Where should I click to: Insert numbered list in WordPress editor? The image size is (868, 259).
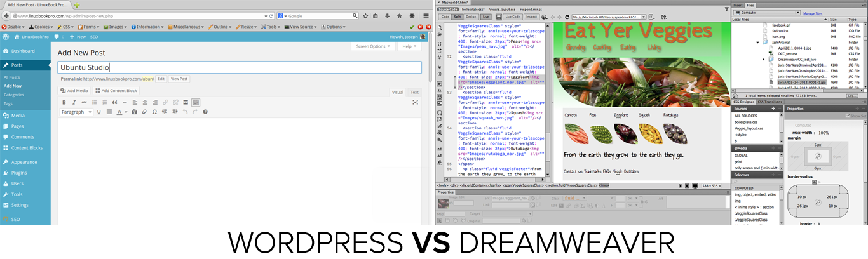click(x=104, y=102)
